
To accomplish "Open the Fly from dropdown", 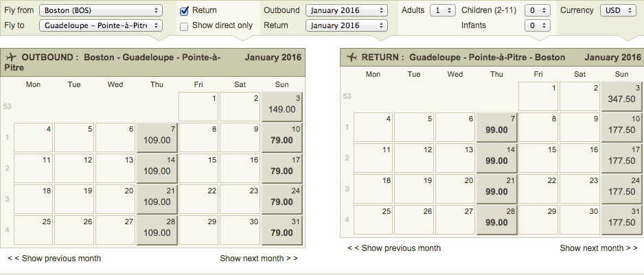I will (x=101, y=10).
